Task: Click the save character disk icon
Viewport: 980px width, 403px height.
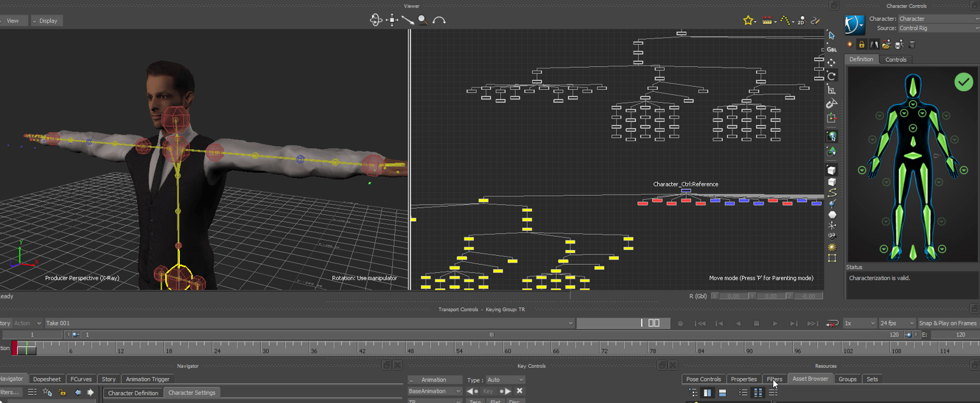Action: click(x=899, y=44)
